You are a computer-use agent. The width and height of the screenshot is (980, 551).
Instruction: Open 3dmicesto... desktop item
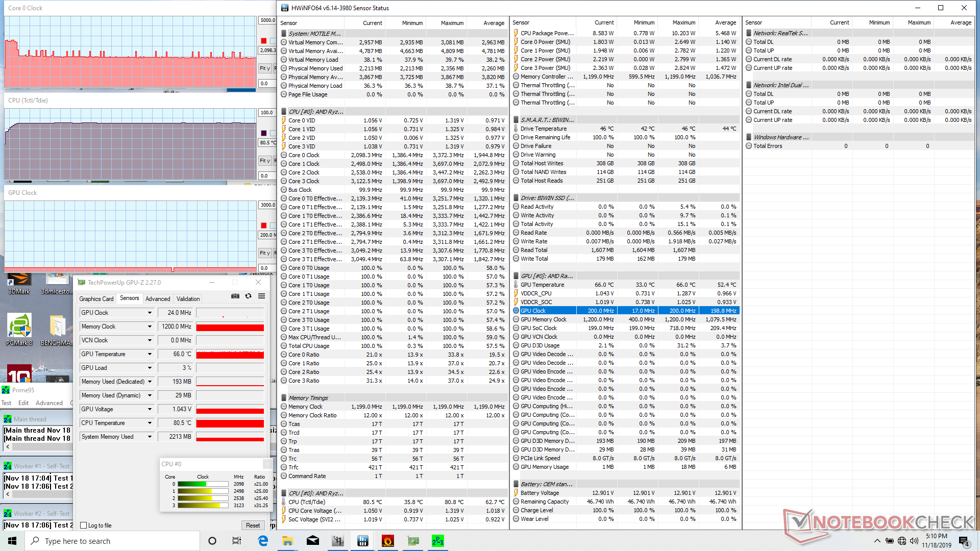(57, 284)
